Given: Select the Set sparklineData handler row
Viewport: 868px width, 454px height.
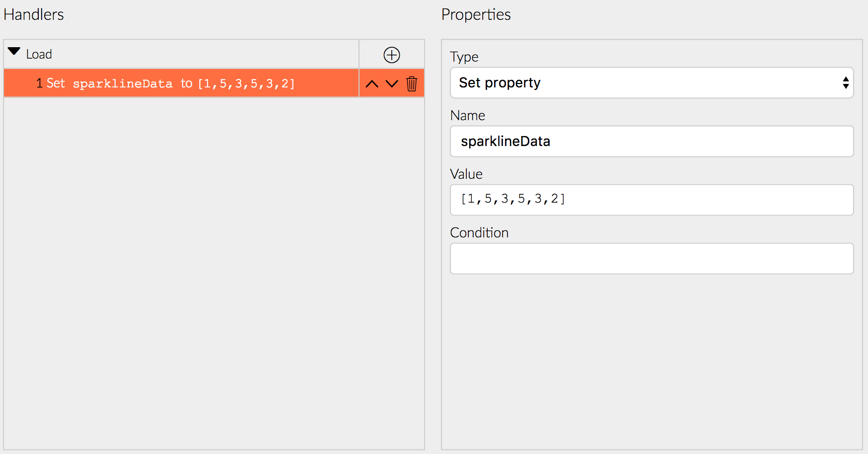Looking at the screenshot, I should [181, 83].
